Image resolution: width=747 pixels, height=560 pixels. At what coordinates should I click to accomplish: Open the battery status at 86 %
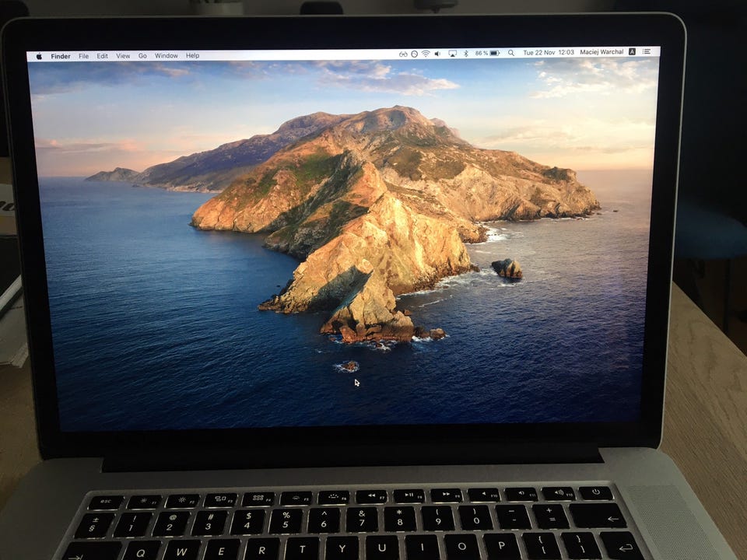pyautogui.click(x=487, y=54)
